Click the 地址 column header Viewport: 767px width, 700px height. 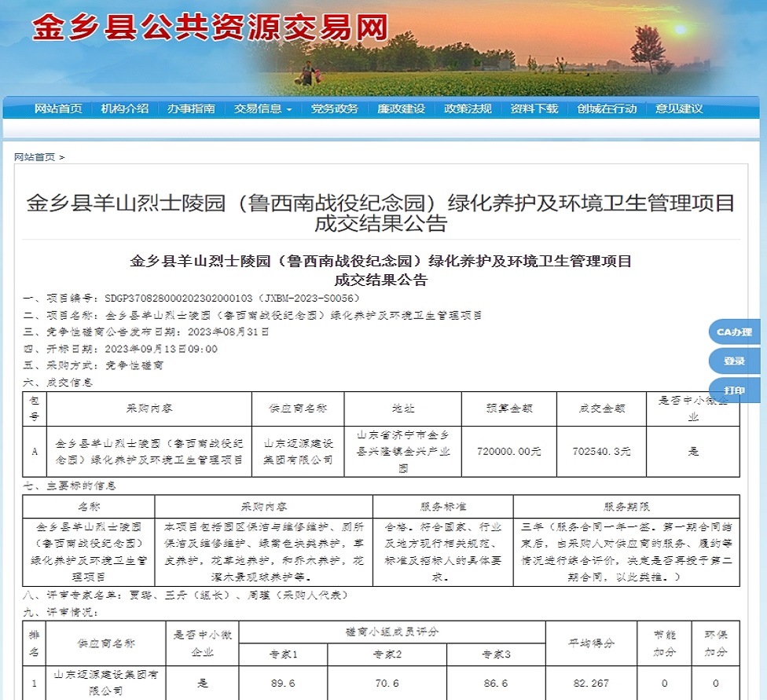click(x=403, y=409)
